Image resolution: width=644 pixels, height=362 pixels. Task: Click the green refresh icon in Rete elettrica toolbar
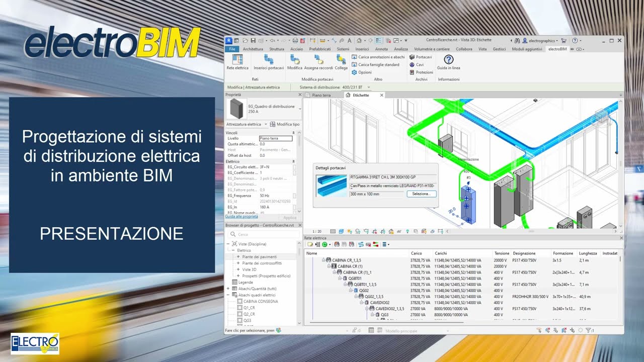pyautogui.click(x=325, y=244)
